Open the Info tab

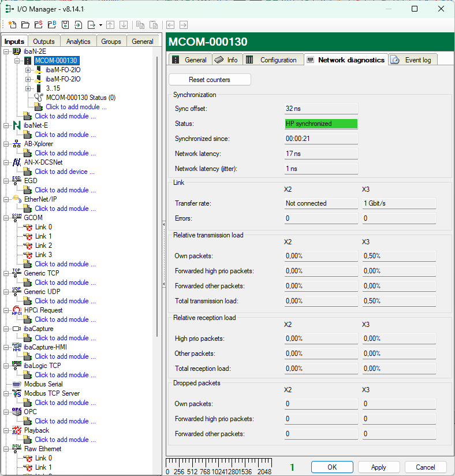coord(227,60)
